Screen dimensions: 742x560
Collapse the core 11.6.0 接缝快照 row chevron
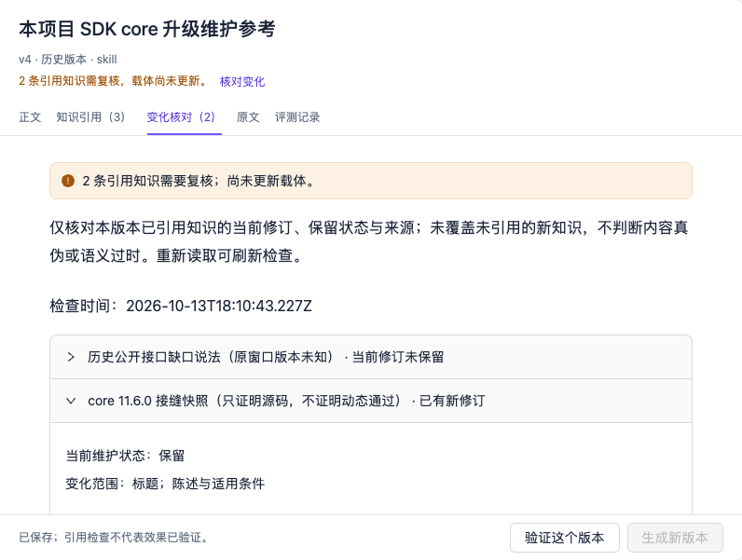pyautogui.click(x=71, y=401)
